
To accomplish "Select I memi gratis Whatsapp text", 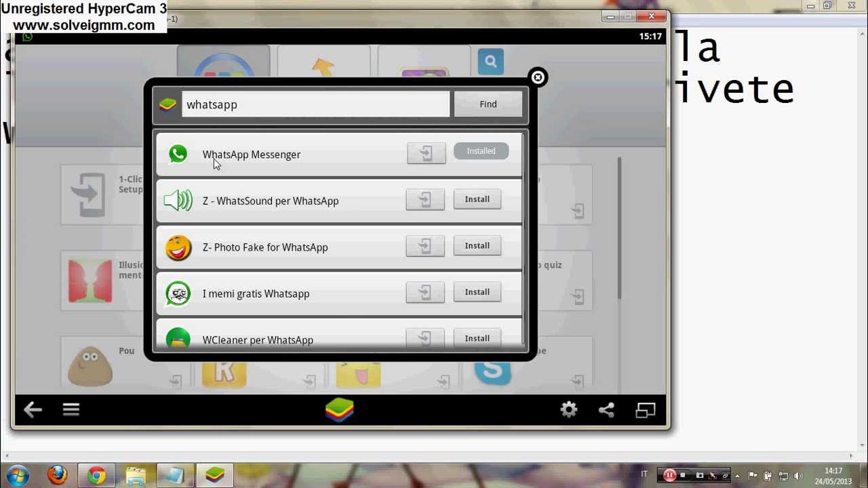I will coord(256,293).
